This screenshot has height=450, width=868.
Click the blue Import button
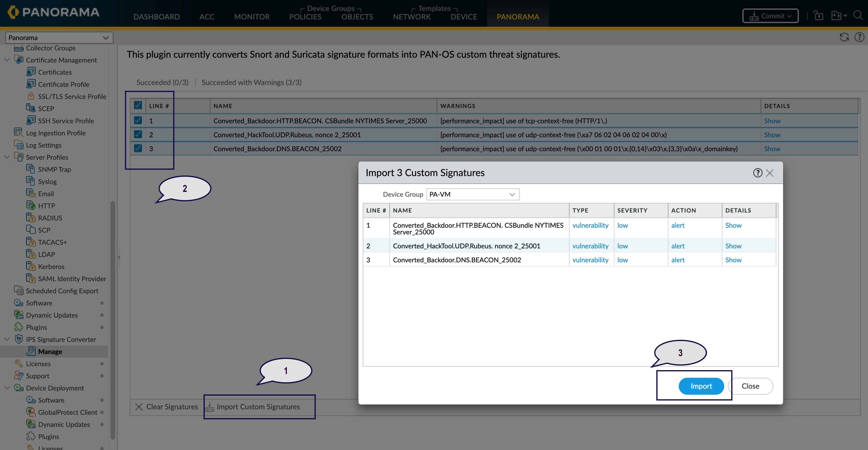(x=701, y=386)
